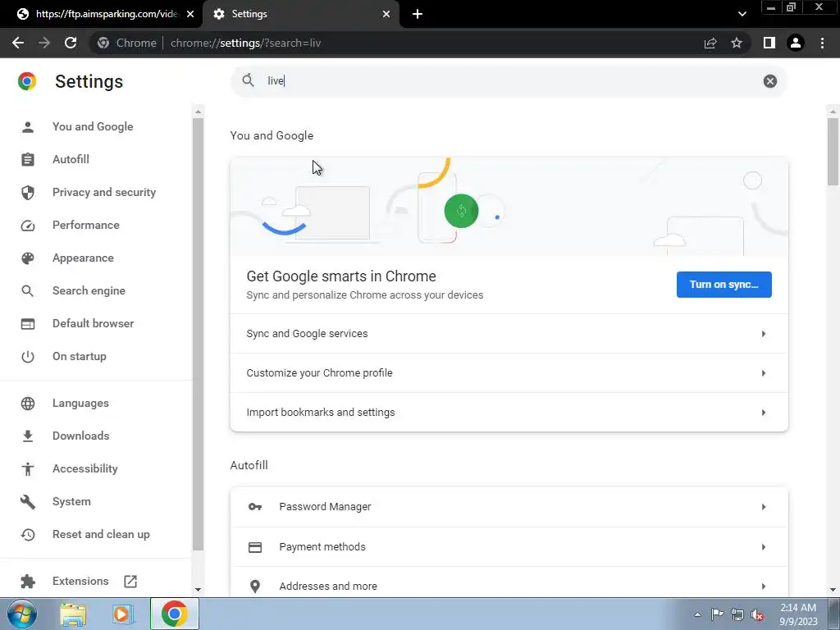Click the magnifier icon in settings search
The width and height of the screenshot is (840, 630).
pos(248,81)
